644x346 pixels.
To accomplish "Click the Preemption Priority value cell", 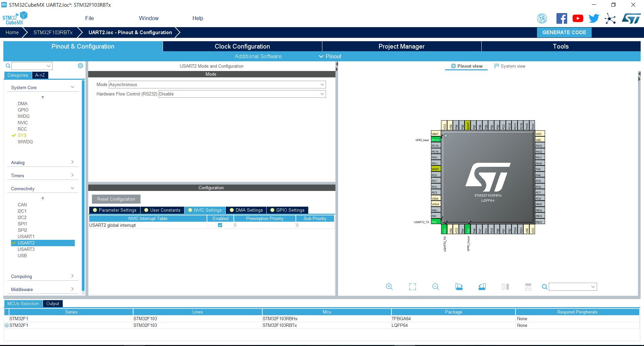I will pyautogui.click(x=265, y=225).
